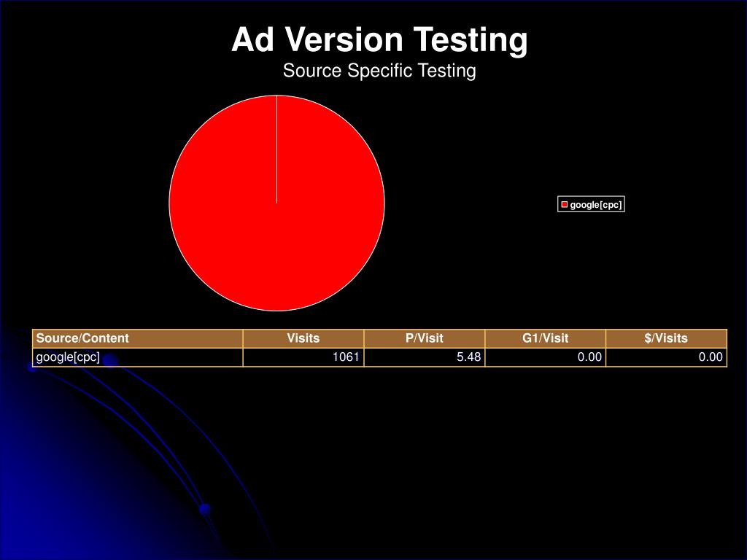Click the red legend swatch for google[cpc]
The height and width of the screenshot is (560, 747).
pos(565,205)
